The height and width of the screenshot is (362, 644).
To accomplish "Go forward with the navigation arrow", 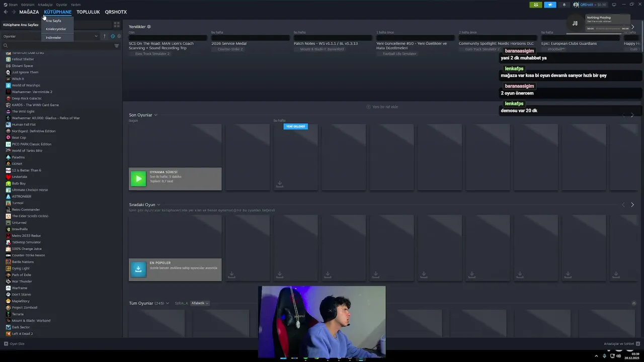I will coord(13,12).
